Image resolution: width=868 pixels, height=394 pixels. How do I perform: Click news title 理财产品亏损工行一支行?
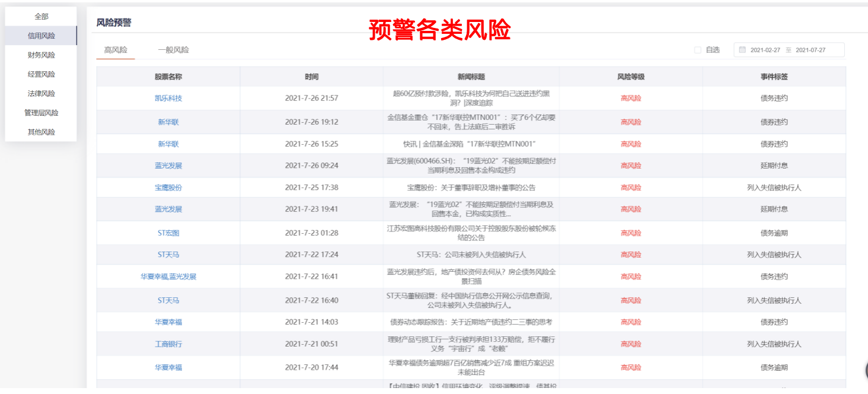point(471,344)
